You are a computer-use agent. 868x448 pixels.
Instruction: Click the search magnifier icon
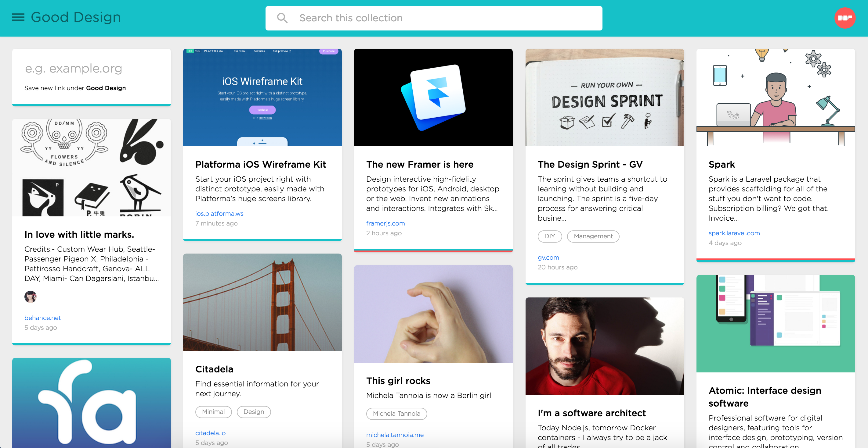coord(282,18)
